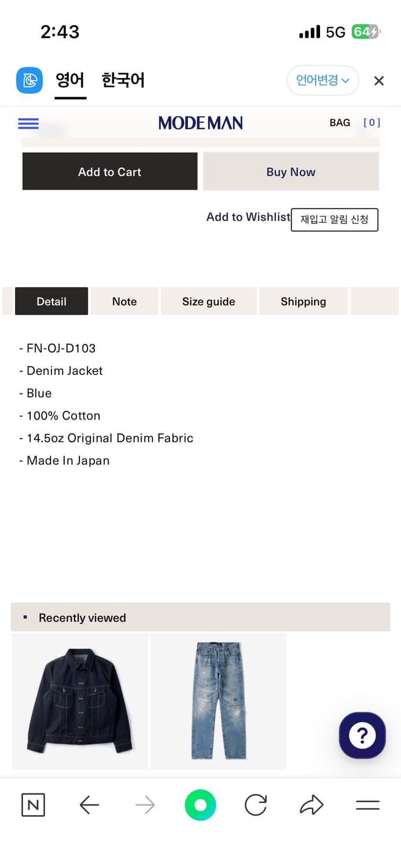Tap the green home button in toolbar
The image size is (401, 868).
pos(200,804)
